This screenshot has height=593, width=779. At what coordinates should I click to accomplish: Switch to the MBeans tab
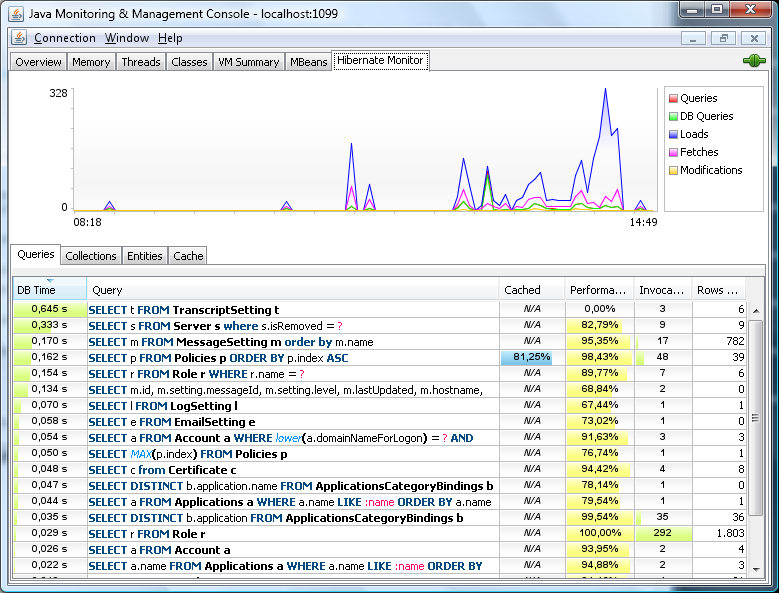(x=308, y=62)
